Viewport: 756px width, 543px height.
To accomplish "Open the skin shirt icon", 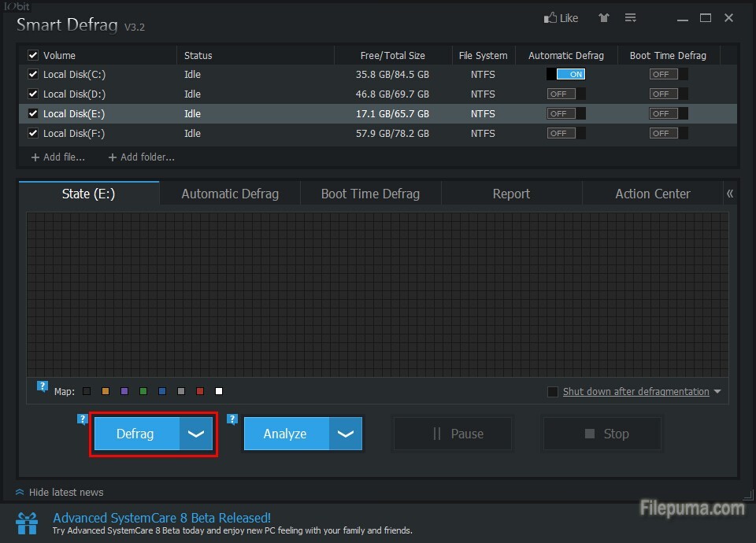I will coord(603,18).
